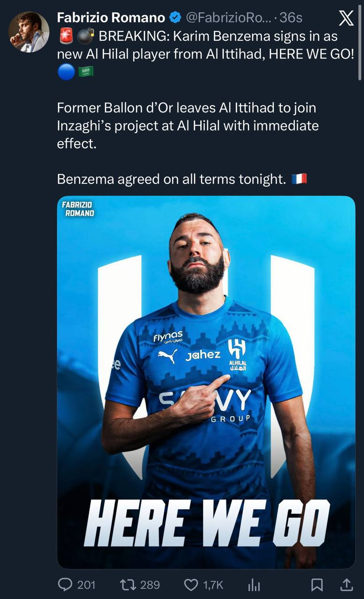Open Fabrizio Romano's profile picture
Image resolution: width=364 pixels, height=599 pixels.
29,32
